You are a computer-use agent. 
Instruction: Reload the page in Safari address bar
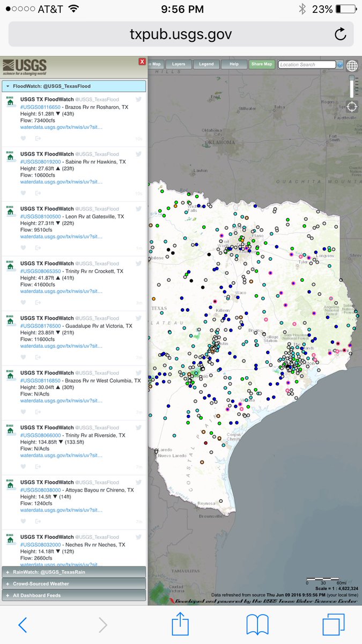[341, 34]
